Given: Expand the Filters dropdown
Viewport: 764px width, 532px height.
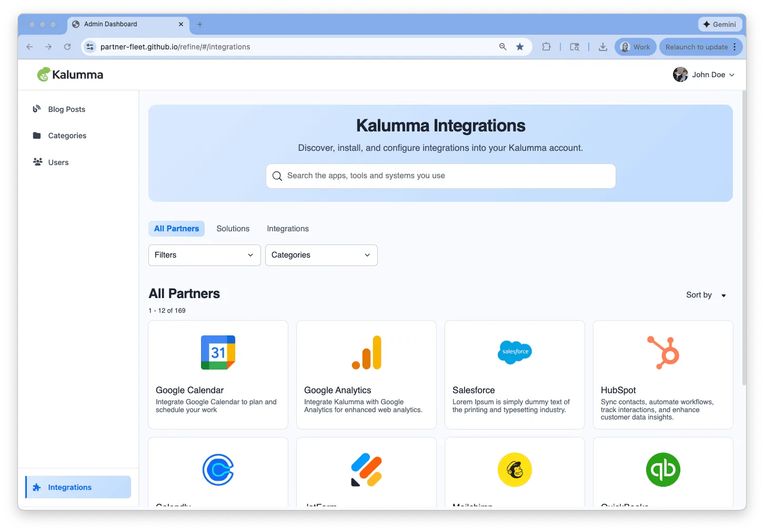Looking at the screenshot, I should [x=205, y=255].
